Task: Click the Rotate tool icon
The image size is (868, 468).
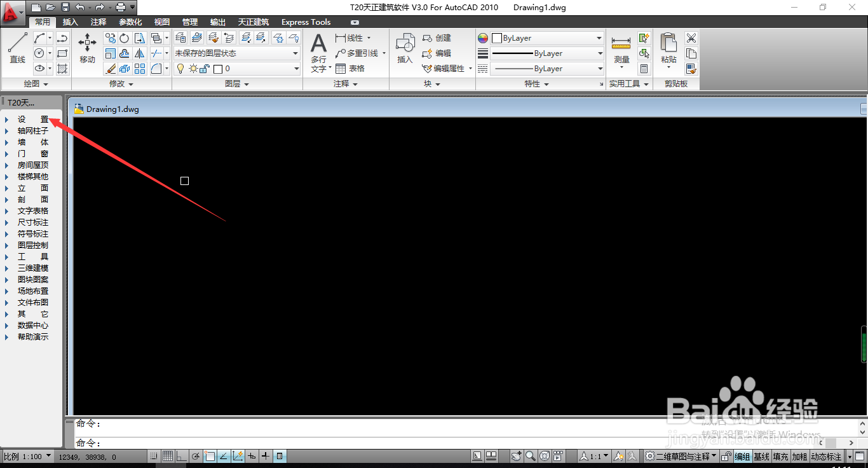Action: pyautogui.click(x=125, y=38)
